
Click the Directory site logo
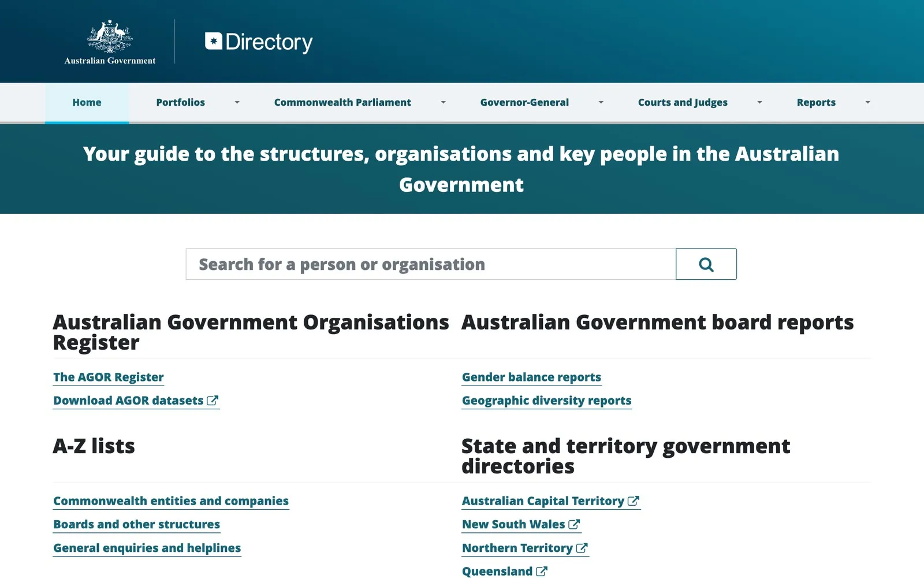point(259,42)
